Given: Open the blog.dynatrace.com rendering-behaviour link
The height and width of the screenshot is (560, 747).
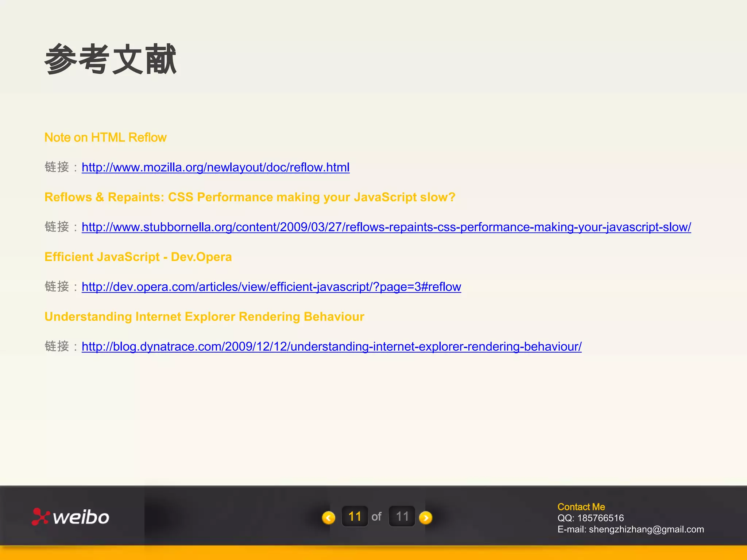Looking at the screenshot, I should [332, 346].
